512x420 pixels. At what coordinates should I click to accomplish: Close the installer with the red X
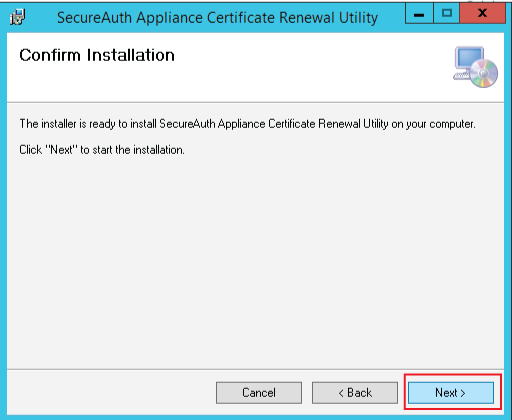pyautogui.click(x=482, y=14)
